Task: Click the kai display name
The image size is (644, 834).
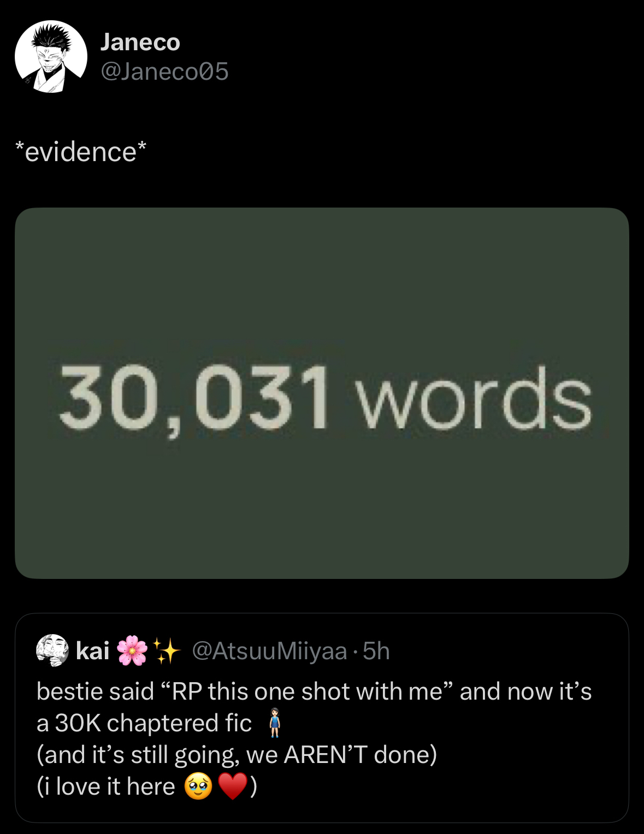Action: pos(93,650)
